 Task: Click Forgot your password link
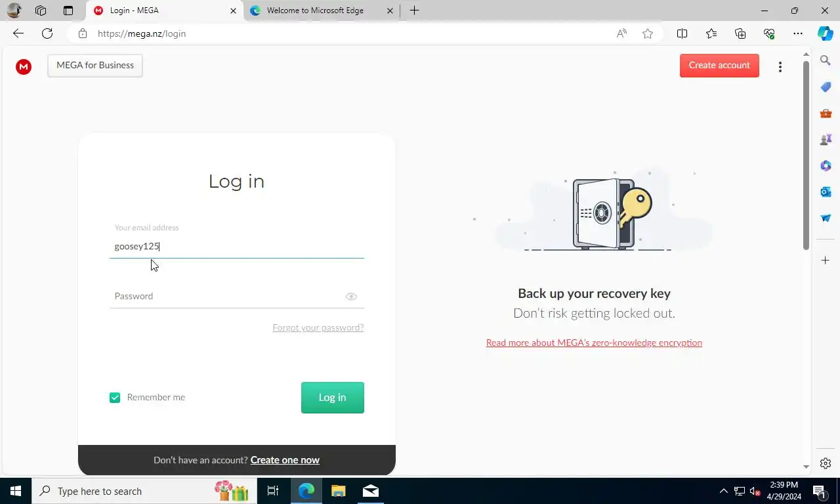point(318,327)
